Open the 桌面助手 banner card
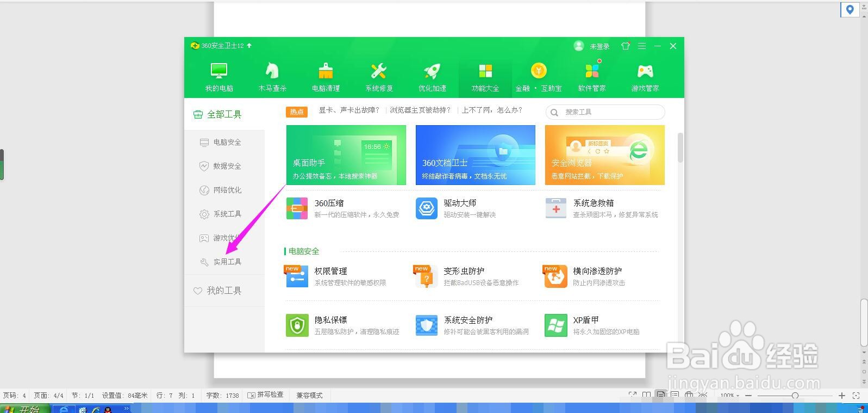 pyautogui.click(x=346, y=155)
